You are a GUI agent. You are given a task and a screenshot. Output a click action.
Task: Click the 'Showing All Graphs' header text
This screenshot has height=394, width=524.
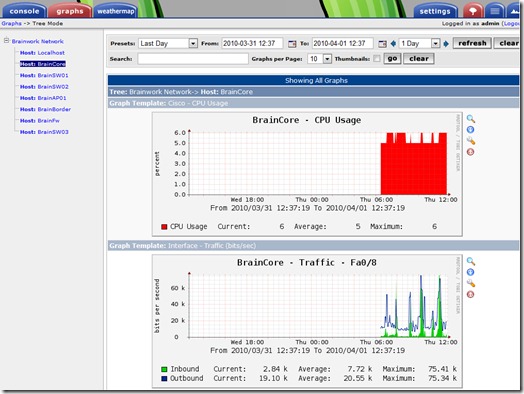coord(316,81)
